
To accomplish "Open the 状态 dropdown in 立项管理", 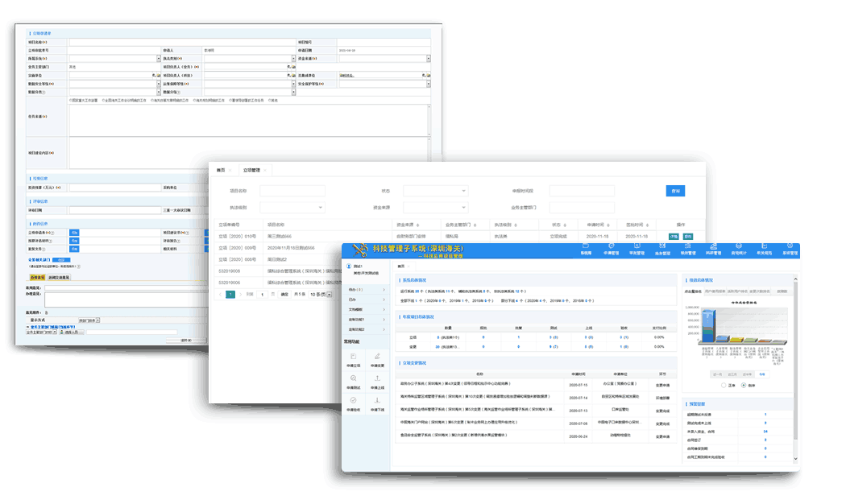I will click(x=435, y=191).
